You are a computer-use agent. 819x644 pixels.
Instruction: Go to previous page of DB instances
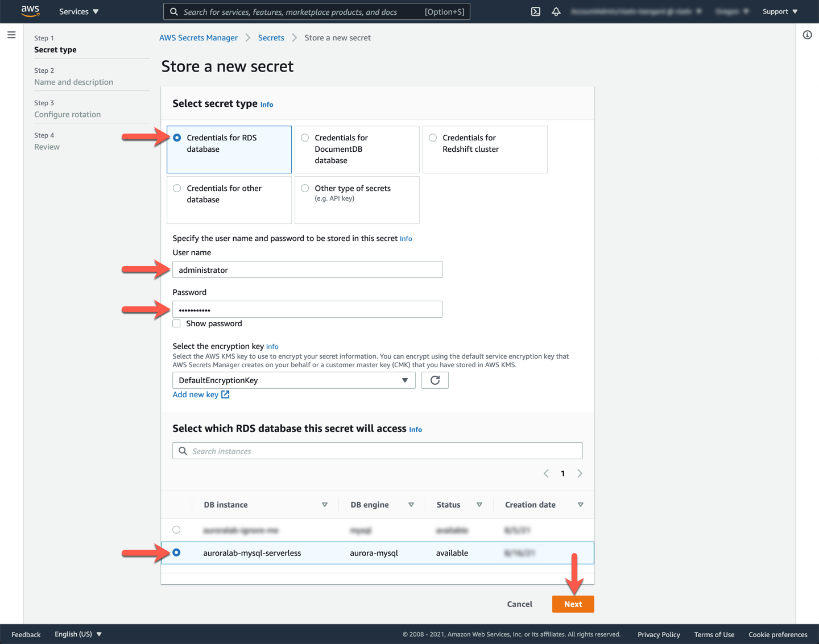coord(546,473)
